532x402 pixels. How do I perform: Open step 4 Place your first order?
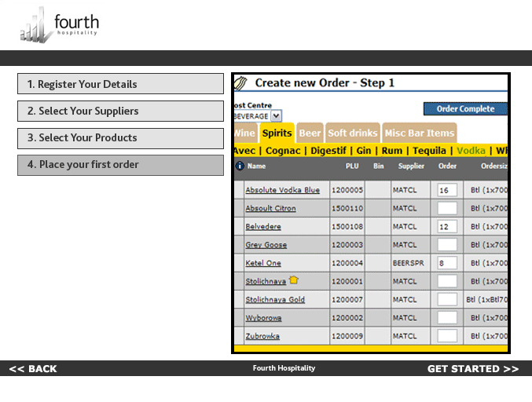pos(120,165)
